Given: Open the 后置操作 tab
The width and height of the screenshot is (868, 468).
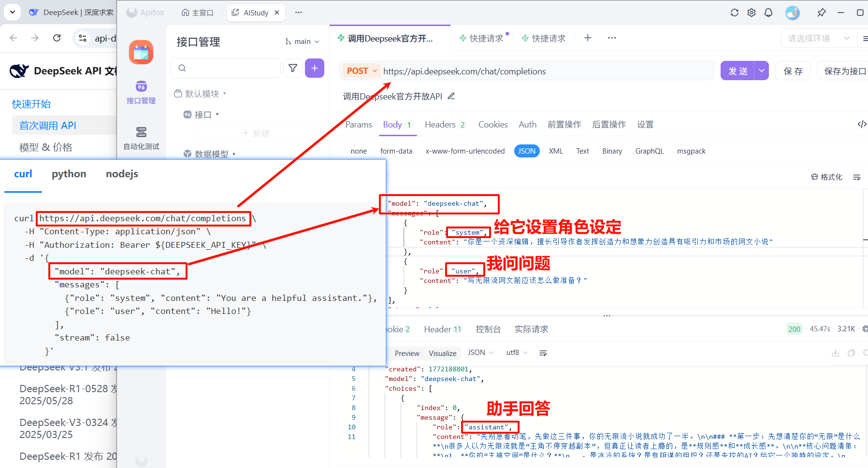Looking at the screenshot, I should tap(609, 125).
